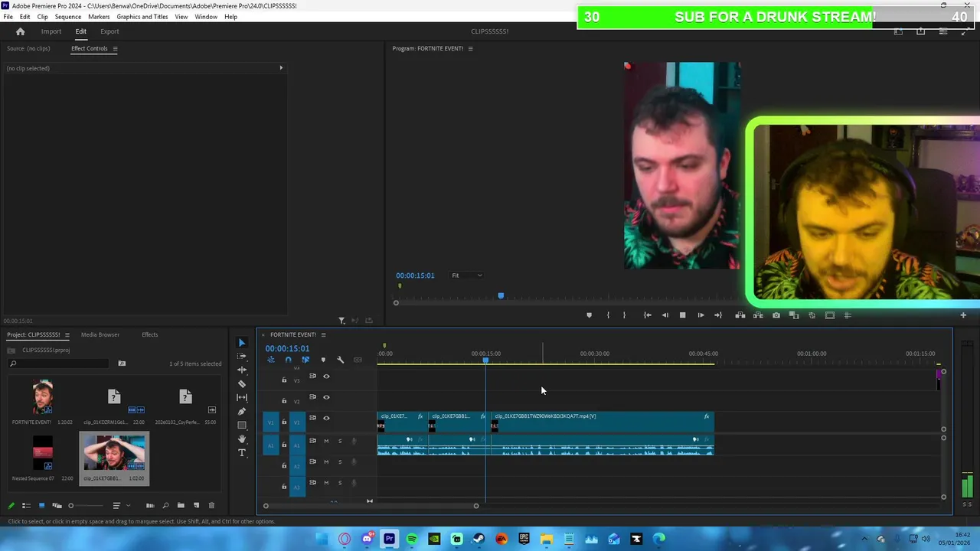Open Find magnifier in Project panel
The width and height of the screenshot is (980, 551).
click(x=165, y=505)
